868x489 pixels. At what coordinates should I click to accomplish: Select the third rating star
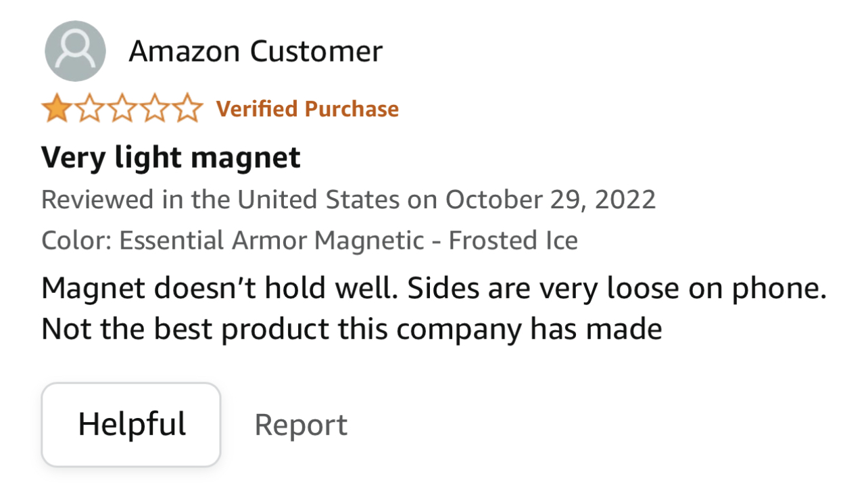tap(122, 109)
